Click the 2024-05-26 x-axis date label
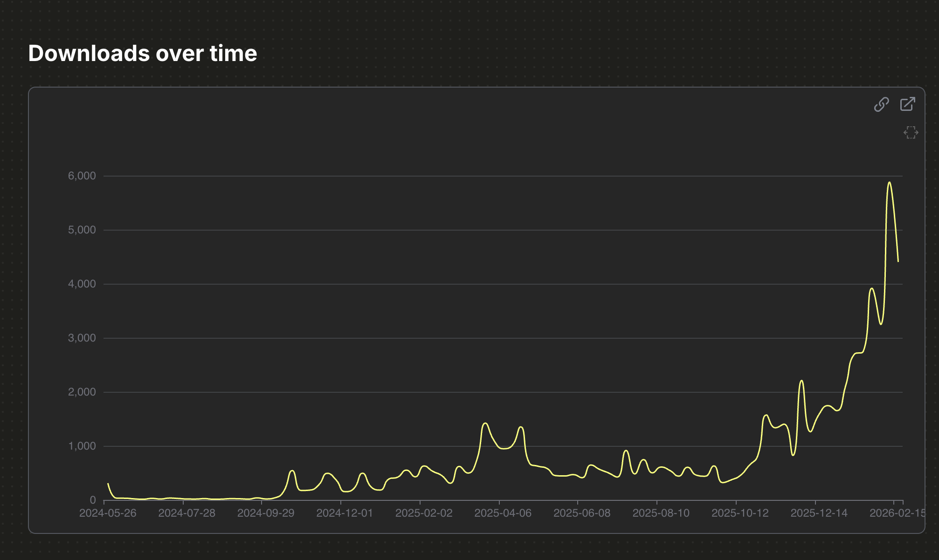 [108, 513]
